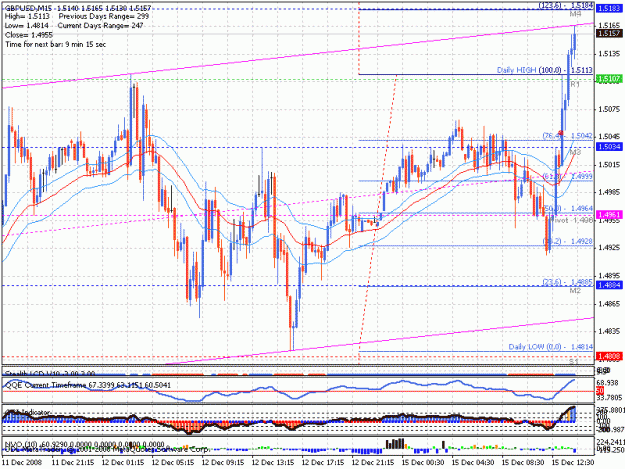Click the '12 Dec 21:15' time axis label
Screen dimensions: 625x469
tap(373, 462)
